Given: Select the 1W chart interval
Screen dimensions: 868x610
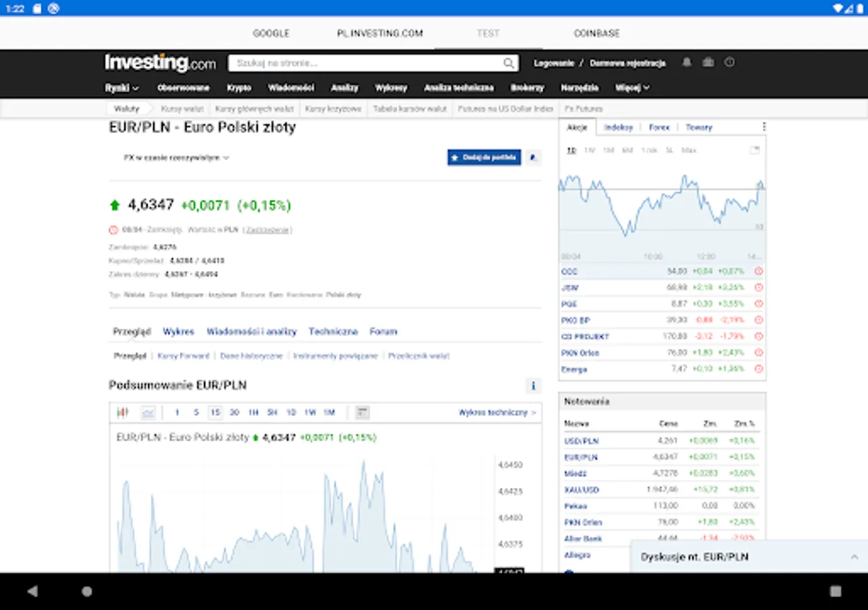Looking at the screenshot, I should 310,412.
